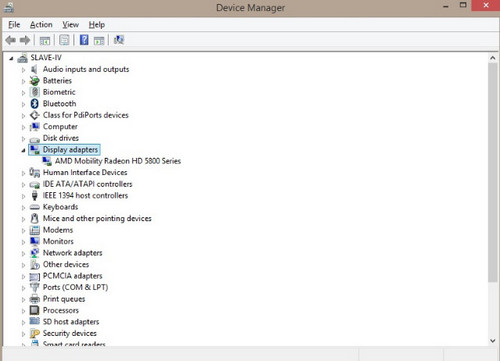This screenshot has width=500, height=361.
Task: Select the Other devices label
Action: [x=66, y=264]
